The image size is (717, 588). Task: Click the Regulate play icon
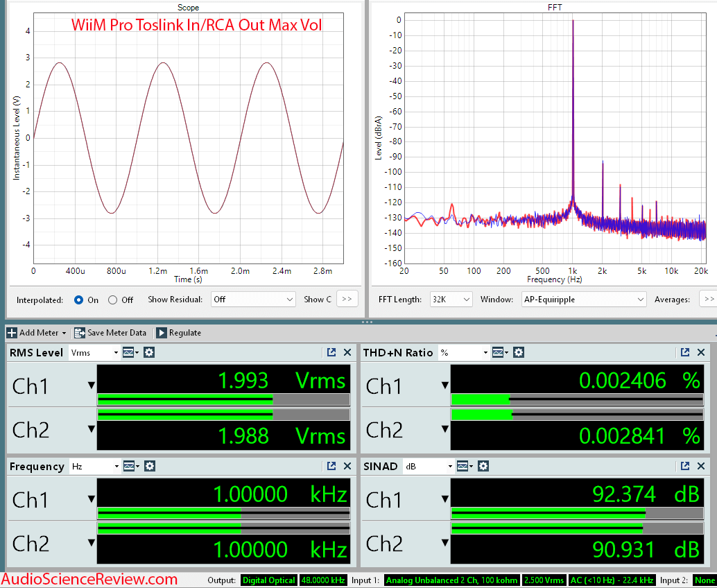[162, 333]
